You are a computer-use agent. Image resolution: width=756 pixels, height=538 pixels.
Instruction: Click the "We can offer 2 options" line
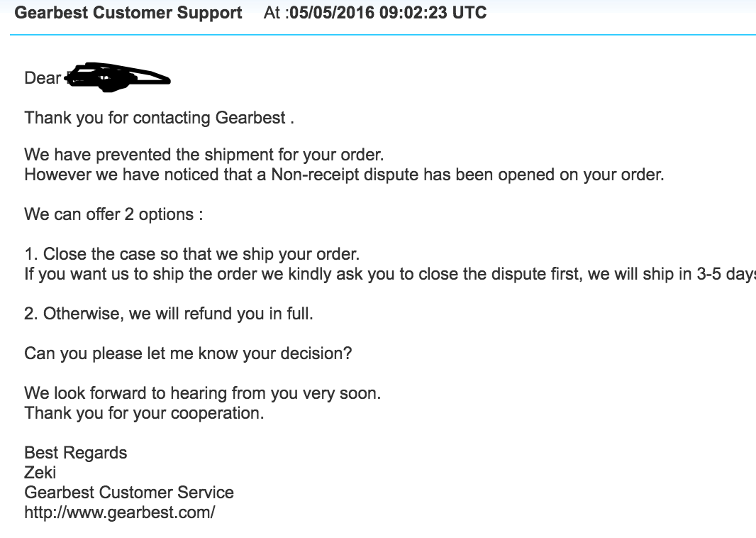113,214
